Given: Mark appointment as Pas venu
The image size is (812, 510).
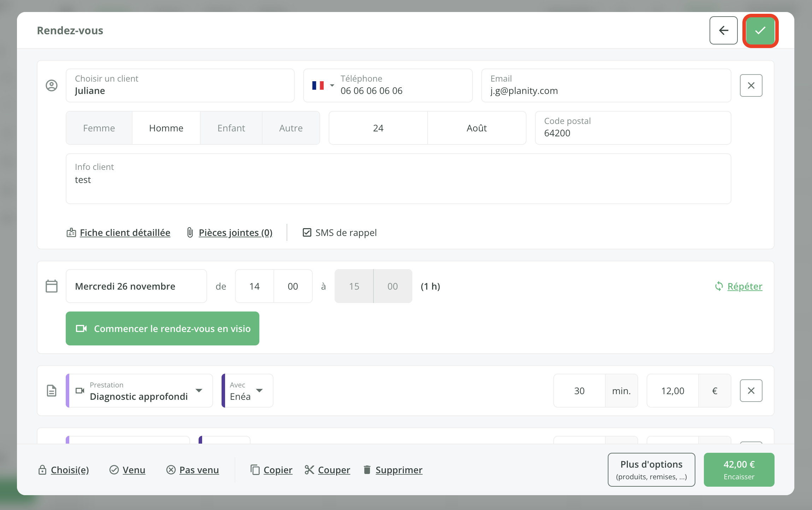Looking at the screenshot, I should [x=199, y=470].
